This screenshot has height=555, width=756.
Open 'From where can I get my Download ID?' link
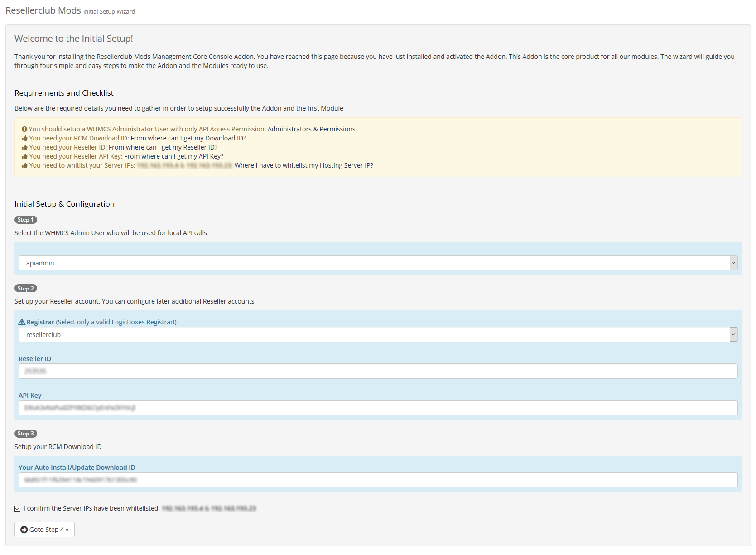[188, 138]
